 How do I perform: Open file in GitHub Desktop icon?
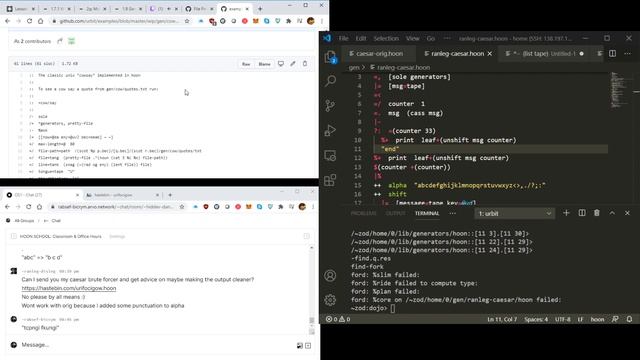pyautogui.click(x=281, y=64)
